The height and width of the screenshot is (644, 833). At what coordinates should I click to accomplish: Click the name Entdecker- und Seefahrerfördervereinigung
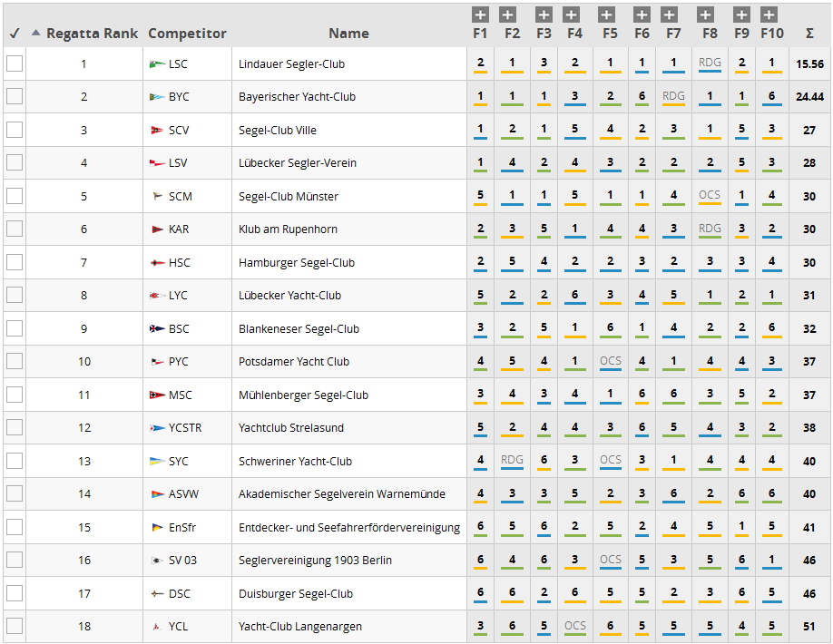(349, 528)
